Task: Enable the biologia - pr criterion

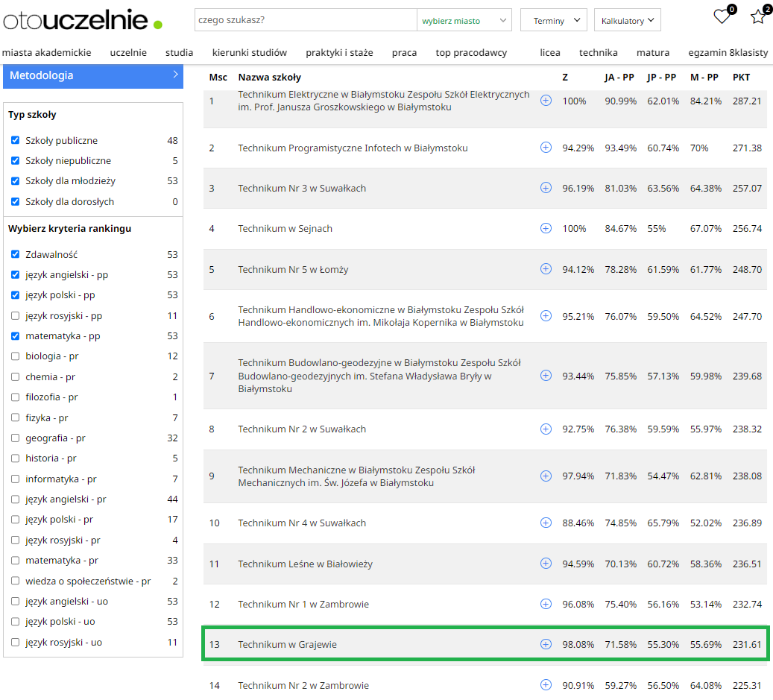Action: click(16, 356)
